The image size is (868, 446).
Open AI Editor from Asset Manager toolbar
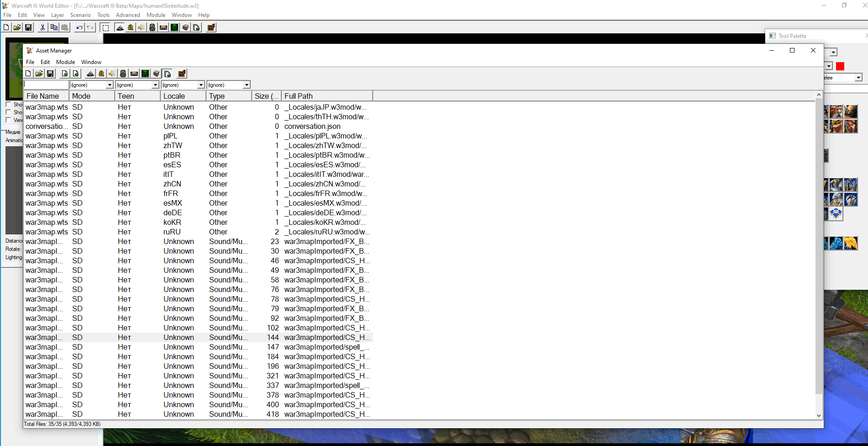point(145,74)
